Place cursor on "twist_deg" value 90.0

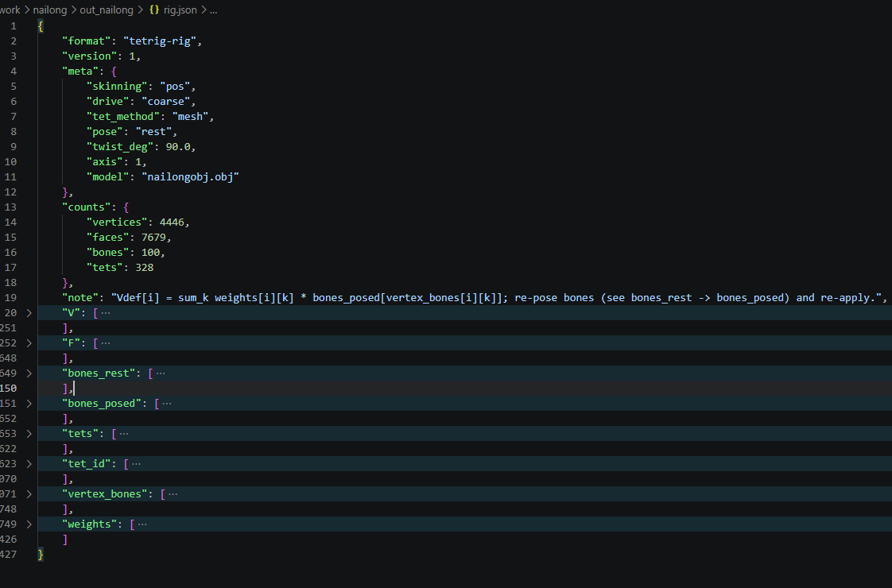click(x=178, y=147)
